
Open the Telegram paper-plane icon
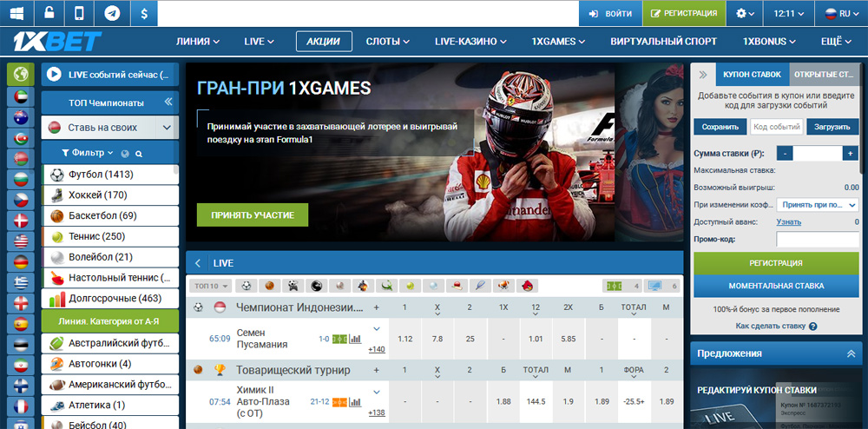pos(112,13)
